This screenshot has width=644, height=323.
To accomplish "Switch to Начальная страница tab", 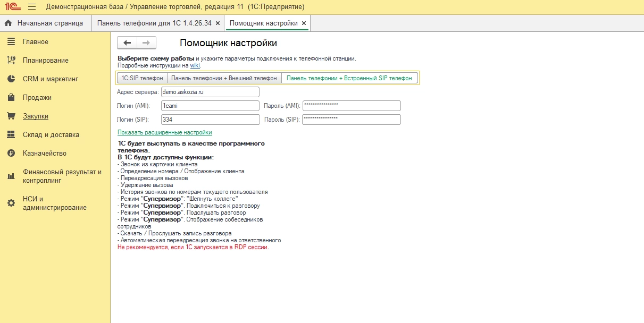I will coord(46,23).
